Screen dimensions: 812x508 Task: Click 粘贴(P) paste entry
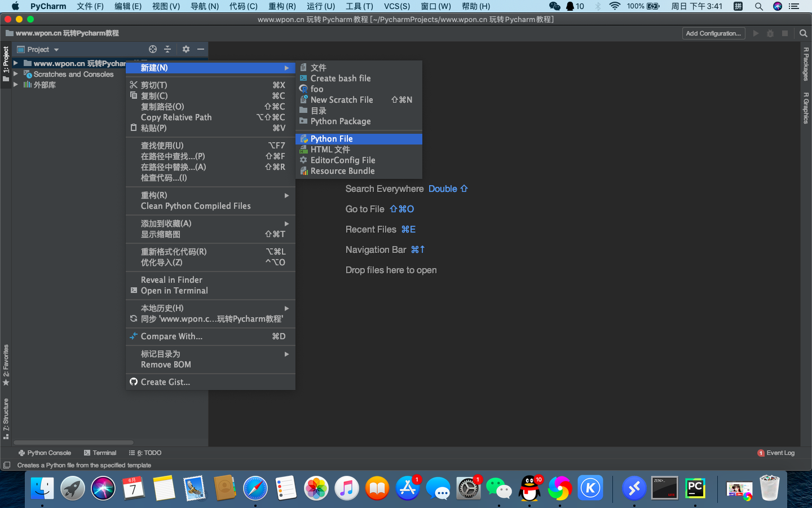click(210, 128)
